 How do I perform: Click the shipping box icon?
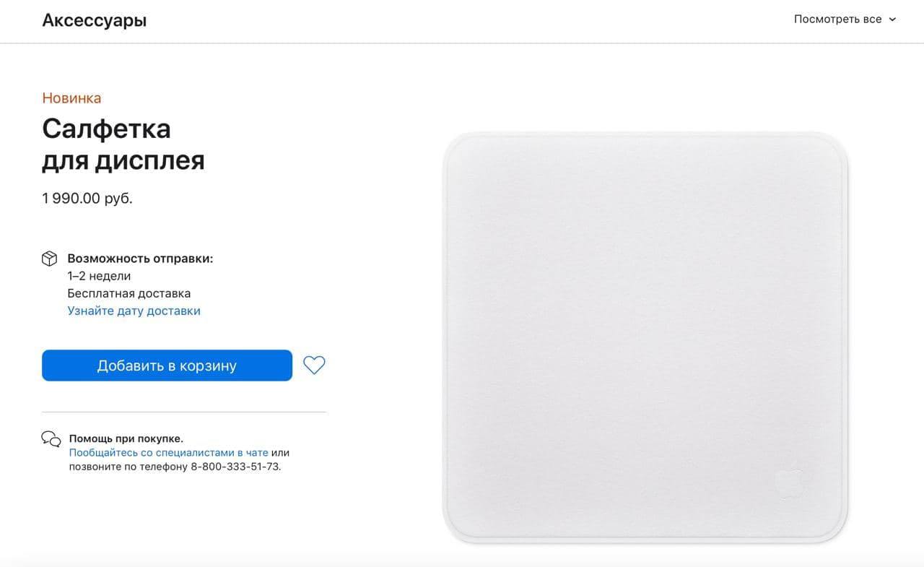click(49, 259)
